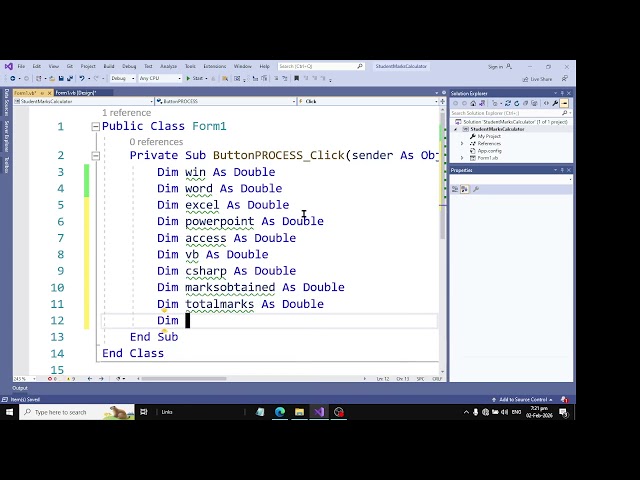Toggle the bookmark icon in toolbar
The height and width of the screenshot is (480, 640).
(296, 78)
